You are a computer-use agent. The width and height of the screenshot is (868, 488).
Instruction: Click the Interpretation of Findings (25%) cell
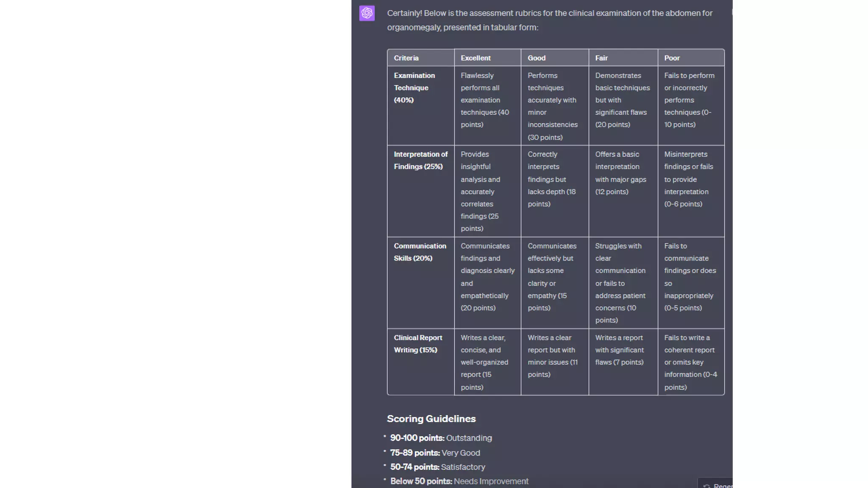point(420,161)
